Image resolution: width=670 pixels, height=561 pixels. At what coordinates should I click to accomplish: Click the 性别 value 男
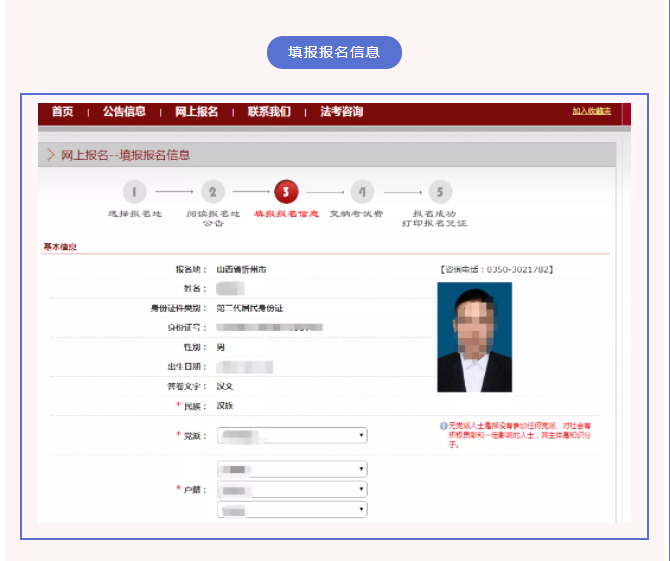click(x=220, y=347)
